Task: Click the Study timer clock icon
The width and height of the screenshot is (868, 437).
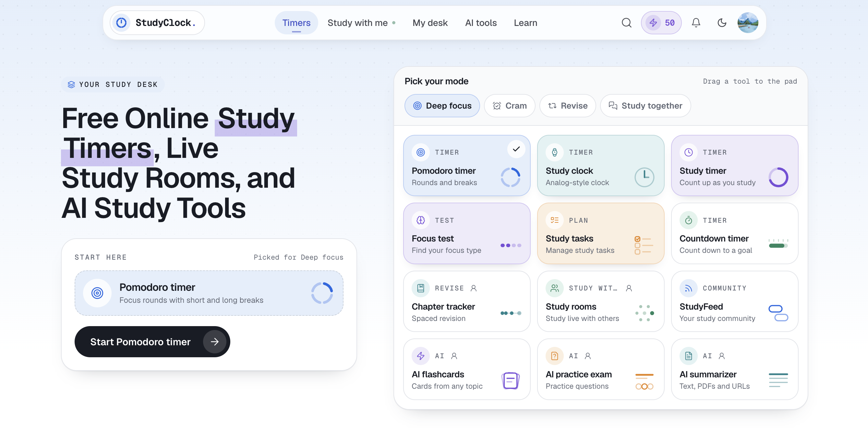Action: (x=688, y=152)
